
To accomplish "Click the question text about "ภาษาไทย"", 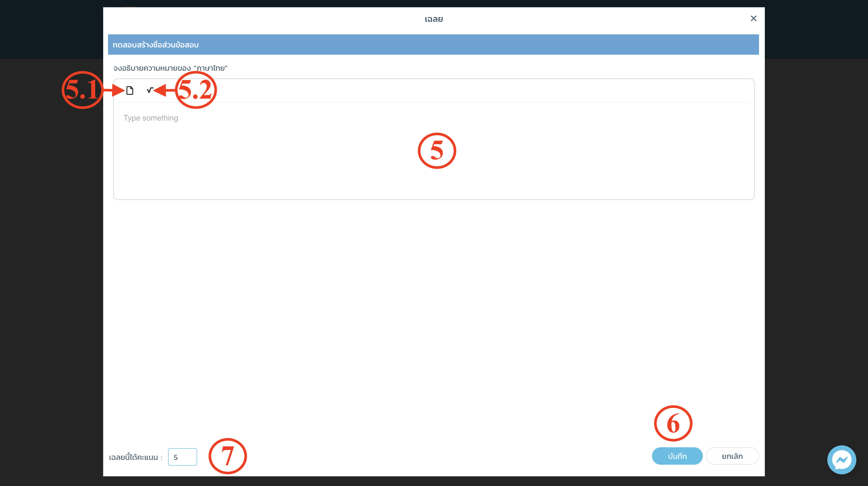I will (x=170, y=68).
